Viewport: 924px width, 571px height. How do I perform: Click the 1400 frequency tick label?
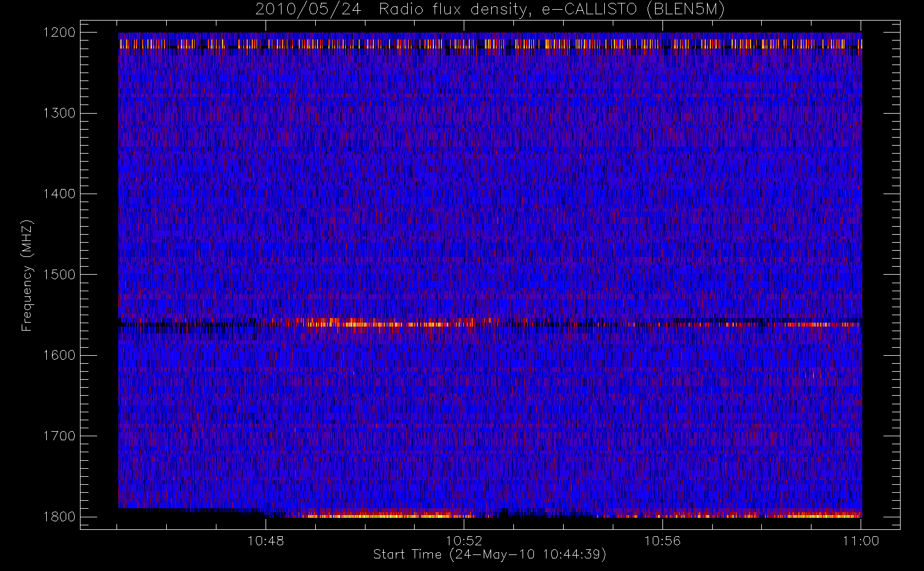[x=59, y=194]
